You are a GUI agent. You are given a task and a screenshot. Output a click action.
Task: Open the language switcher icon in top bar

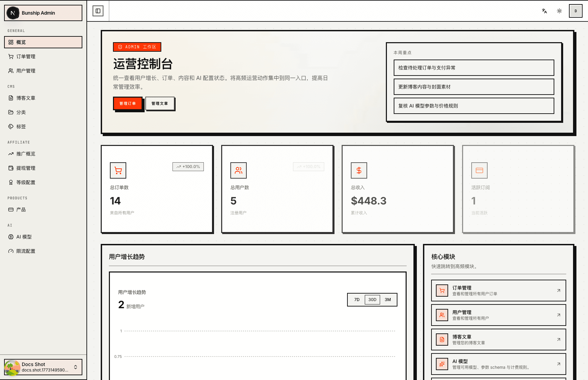point(544,11)
